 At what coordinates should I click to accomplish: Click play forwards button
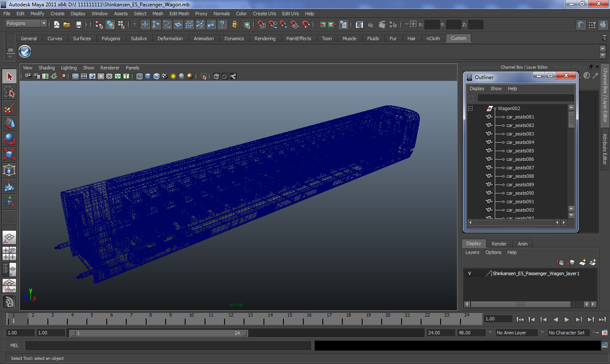pyautogui.click(x=567, y=320)
